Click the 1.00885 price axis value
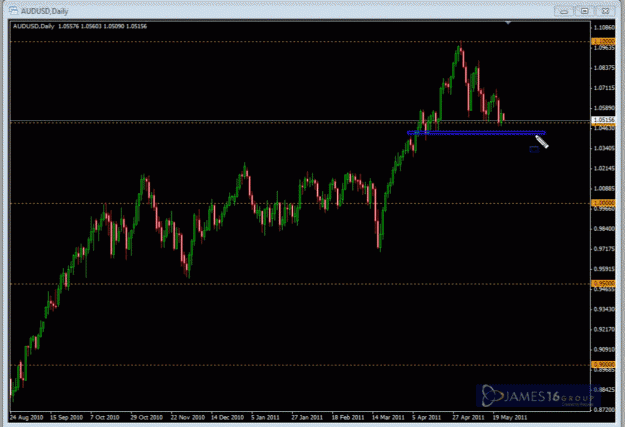 (604, 189)
